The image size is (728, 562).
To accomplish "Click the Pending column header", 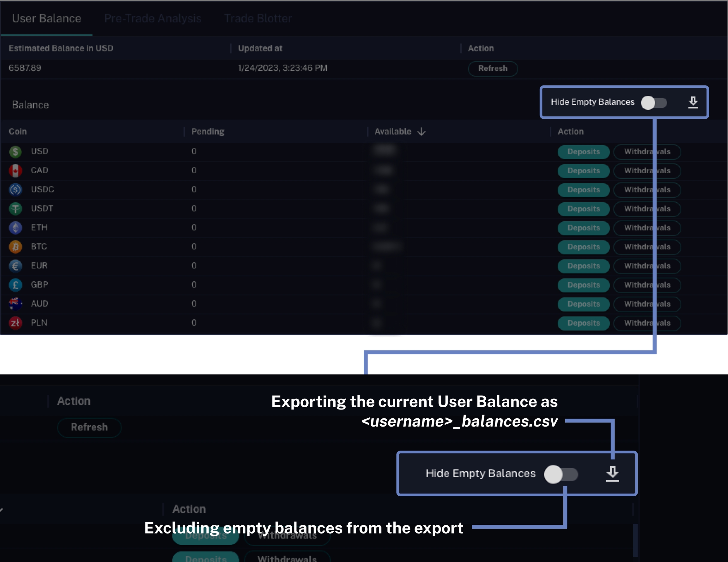I will [208, 132].
